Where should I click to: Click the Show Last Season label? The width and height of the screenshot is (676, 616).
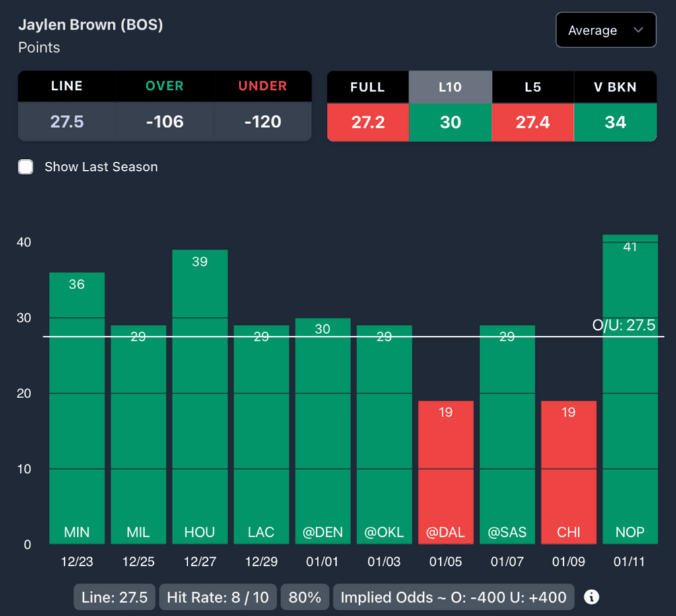(x=101, y=167)
